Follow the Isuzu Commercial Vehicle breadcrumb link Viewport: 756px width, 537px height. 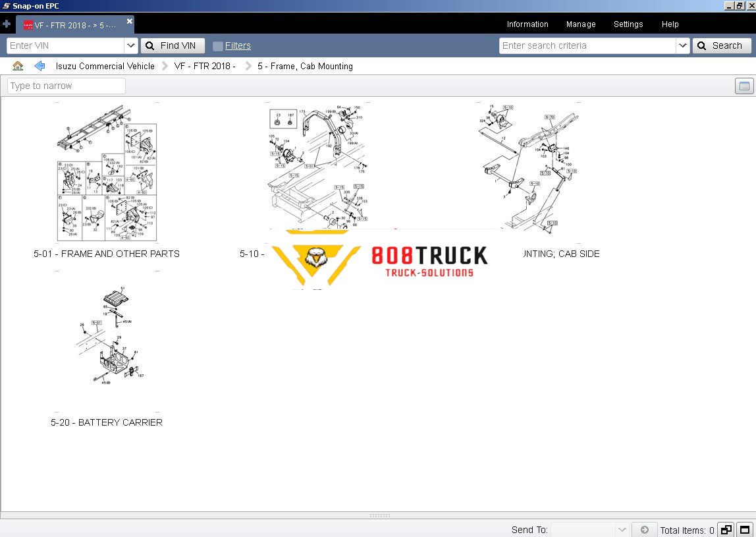(105, 66)
